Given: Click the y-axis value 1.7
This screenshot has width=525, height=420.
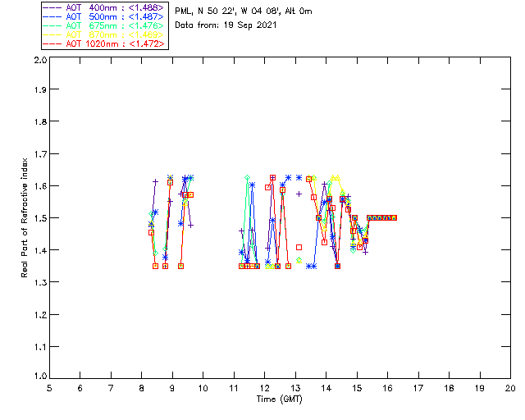Looking at the screenshot, I should [40, 154].
